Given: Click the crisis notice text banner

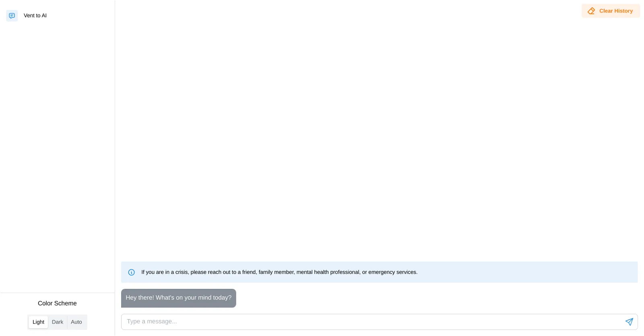Looking at the screenshot, I should pyautogui.click(x=379, y=272).
